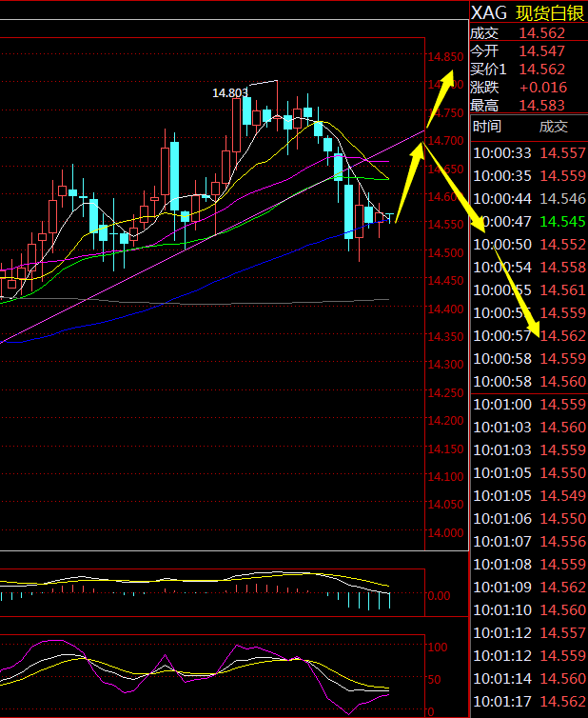The image size is (588, 718).
Task: Click the 14.250 price axis label
Action: tap(445, 393)
